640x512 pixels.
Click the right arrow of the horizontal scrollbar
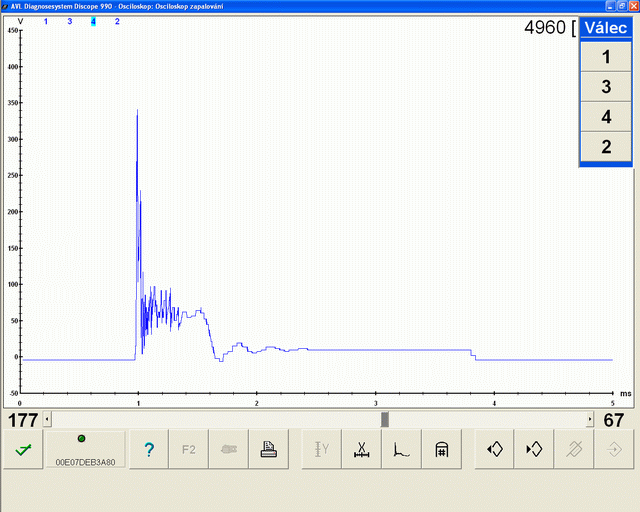(x=589, y=420)
